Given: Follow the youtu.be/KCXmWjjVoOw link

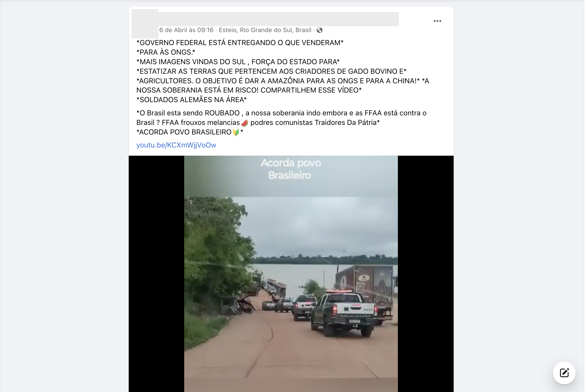Looking at the screenshot, I should point(176,145).
